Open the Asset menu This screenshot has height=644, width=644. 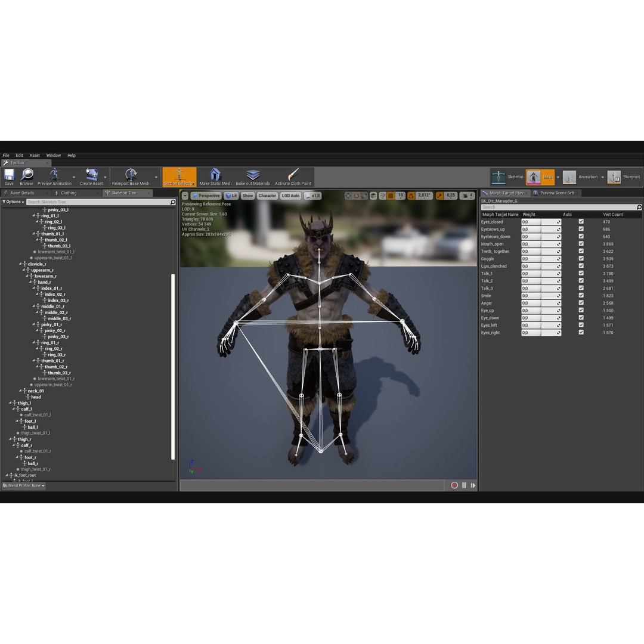pyautogui.click(x=35, y=155)
